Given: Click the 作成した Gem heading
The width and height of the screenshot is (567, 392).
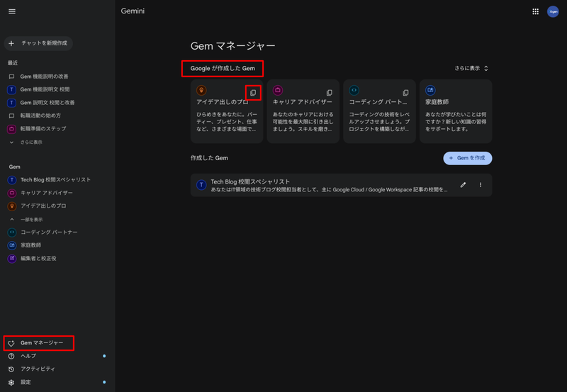Looking at the screenshot, I should 209,158.
